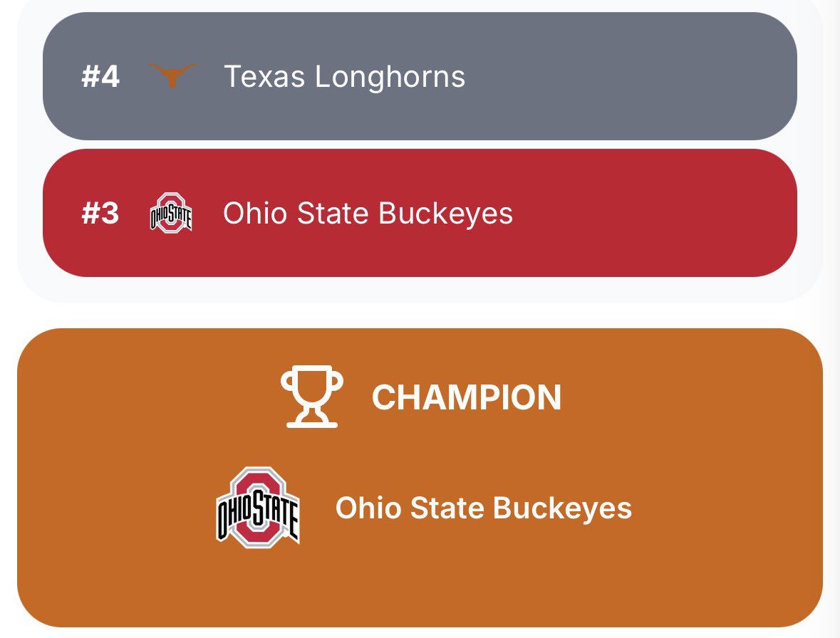Click the small Ohio State logo in the #3 row

point(171,212)
